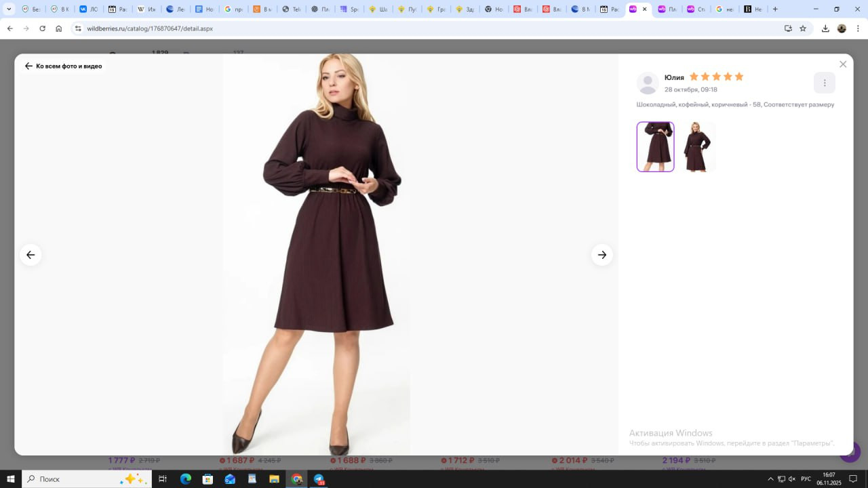Click the browser home icon
This screenshot has height=488, width=868.
click(59, 28)
